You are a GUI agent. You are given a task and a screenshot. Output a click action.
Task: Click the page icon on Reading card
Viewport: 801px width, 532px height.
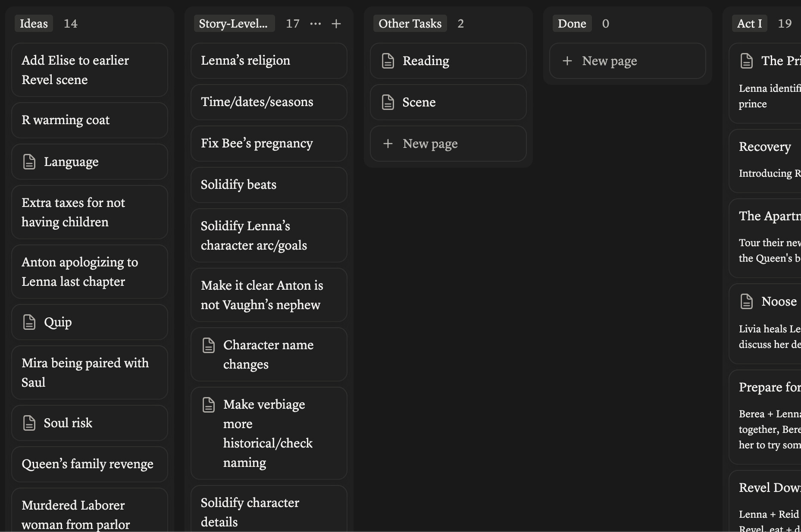tap(388, 61)
